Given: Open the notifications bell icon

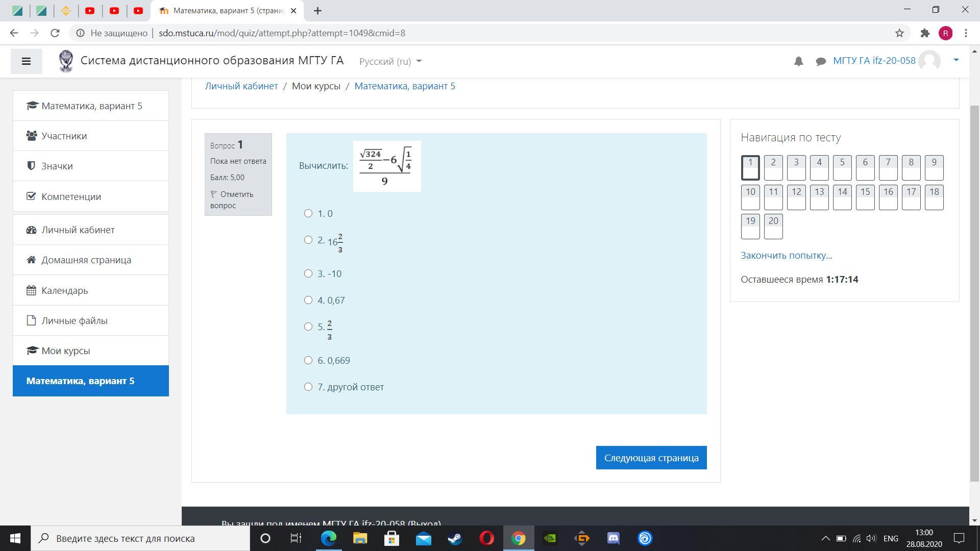Looking at the screenshot, I should [798, 61].
